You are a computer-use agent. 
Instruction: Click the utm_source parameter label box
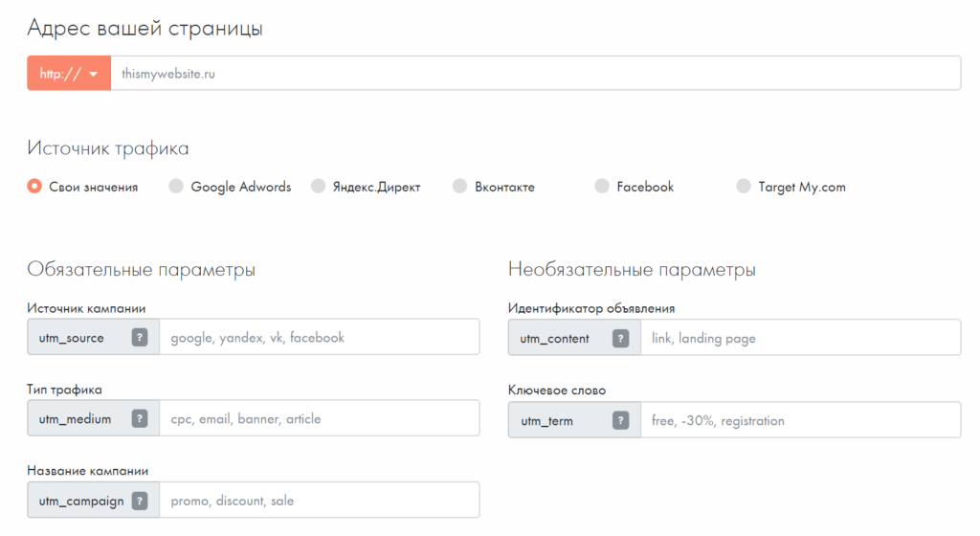click(73, 338)
